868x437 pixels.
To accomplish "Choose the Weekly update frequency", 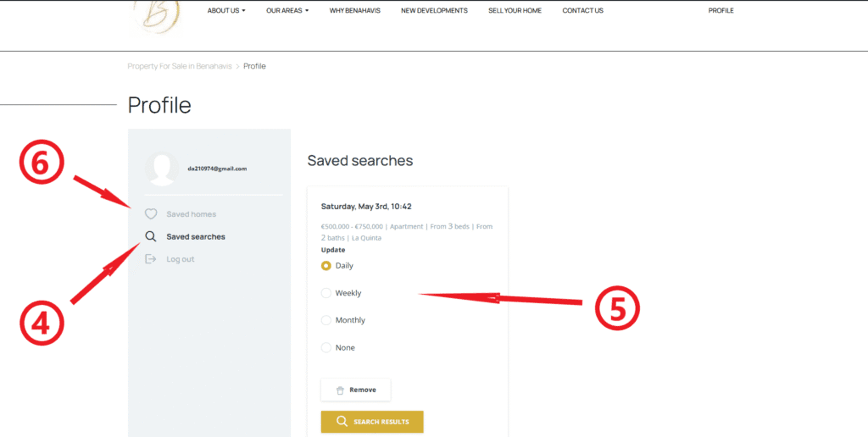I will pos(326,293).
